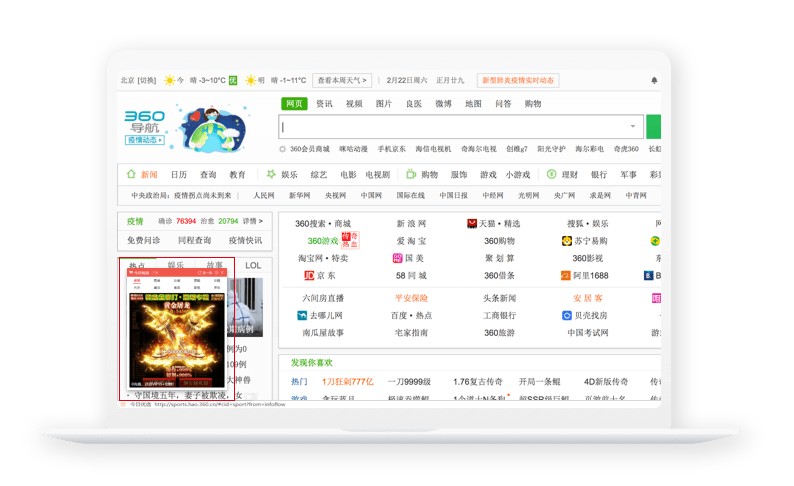The image size is (794, 486).
Task: Click the Tmall icon next to 天猫·精选
Action: 472,223
